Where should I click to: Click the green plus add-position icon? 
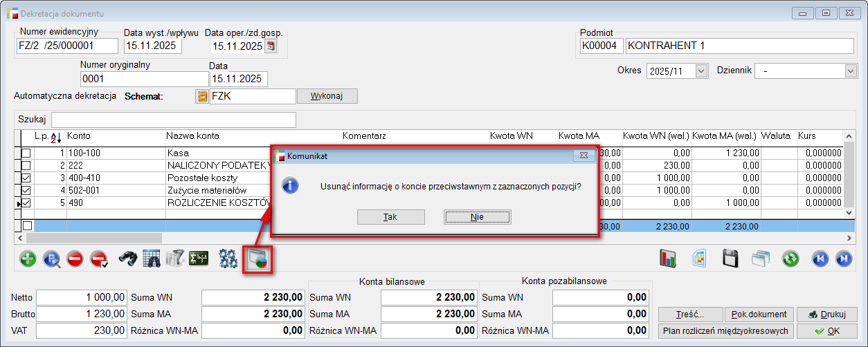(28, 259)
